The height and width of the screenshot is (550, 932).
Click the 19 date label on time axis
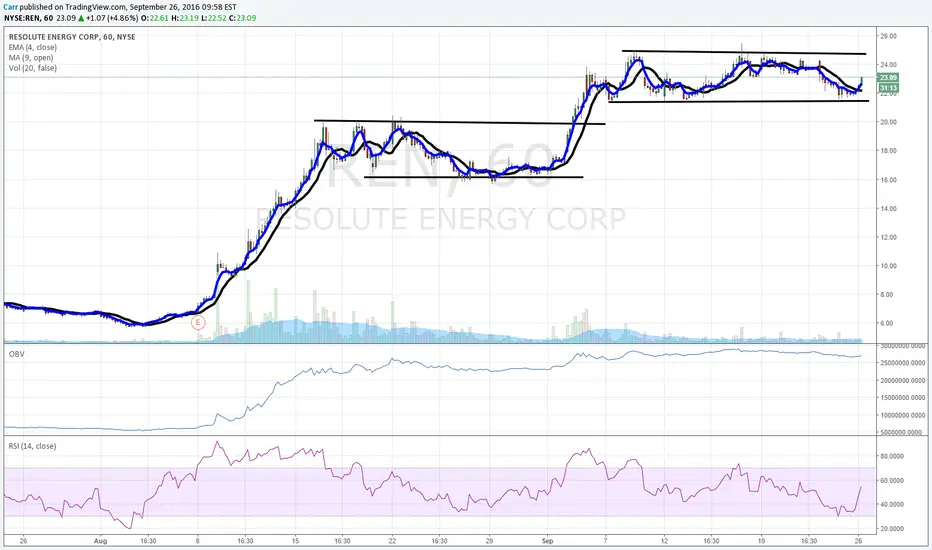(x=761, y=541)
